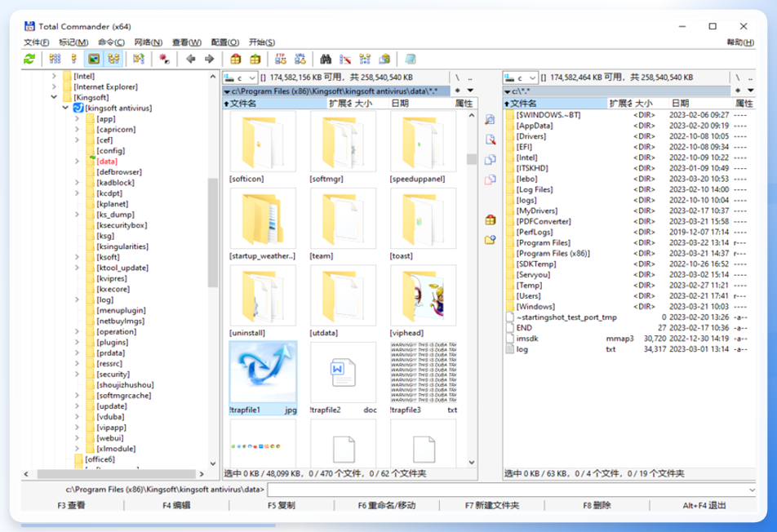The width and height of the screenshot is (777, 532).
Task: Click the F4 编辑 button
Action: [x=176, y=505]
